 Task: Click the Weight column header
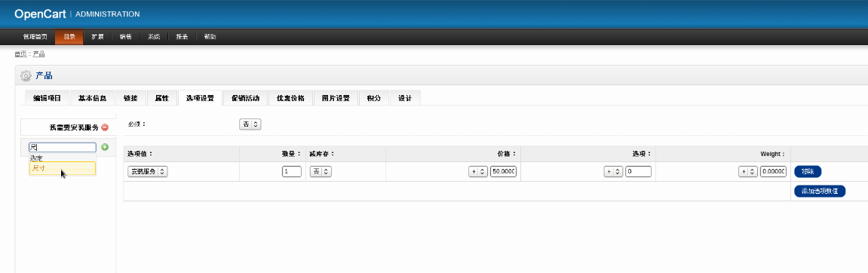[x=773, y=153]
